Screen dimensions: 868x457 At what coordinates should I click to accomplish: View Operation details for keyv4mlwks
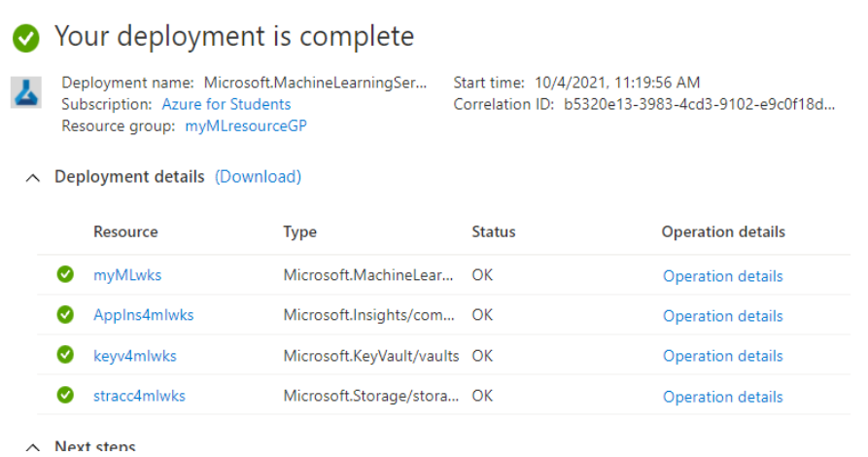(x=723, y=356)
